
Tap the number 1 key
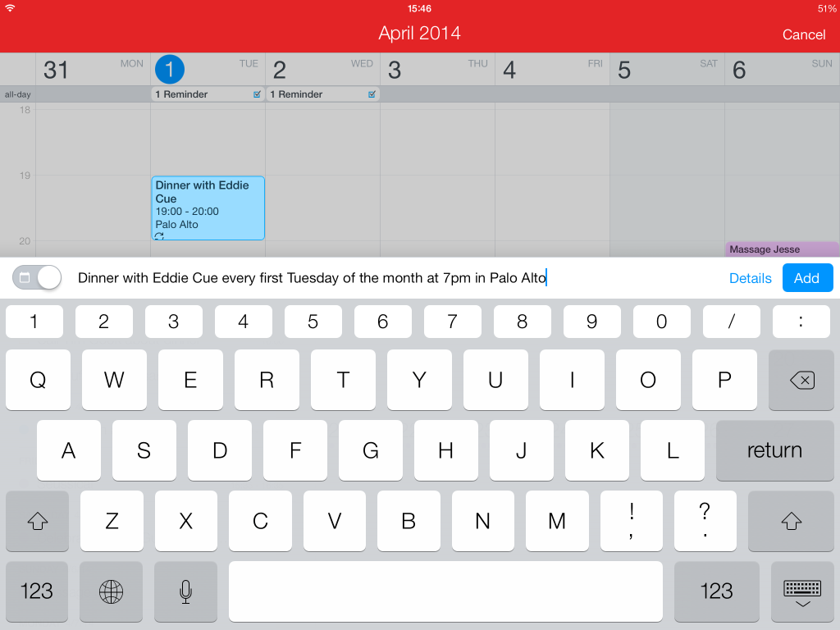pyautogui.click(x=34, y=322)
